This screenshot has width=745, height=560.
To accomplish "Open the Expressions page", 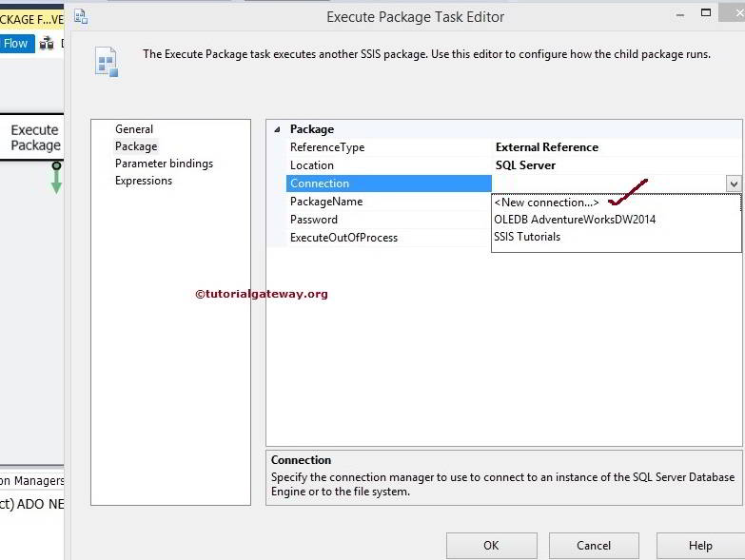I will (144, 181).
